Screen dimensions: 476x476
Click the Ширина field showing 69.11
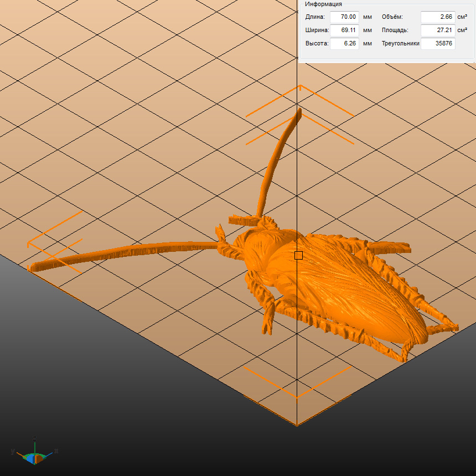[x=344, y=30]
